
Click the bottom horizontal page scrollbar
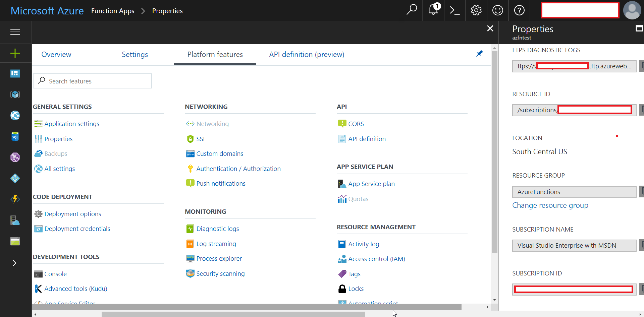coord(233,314)
